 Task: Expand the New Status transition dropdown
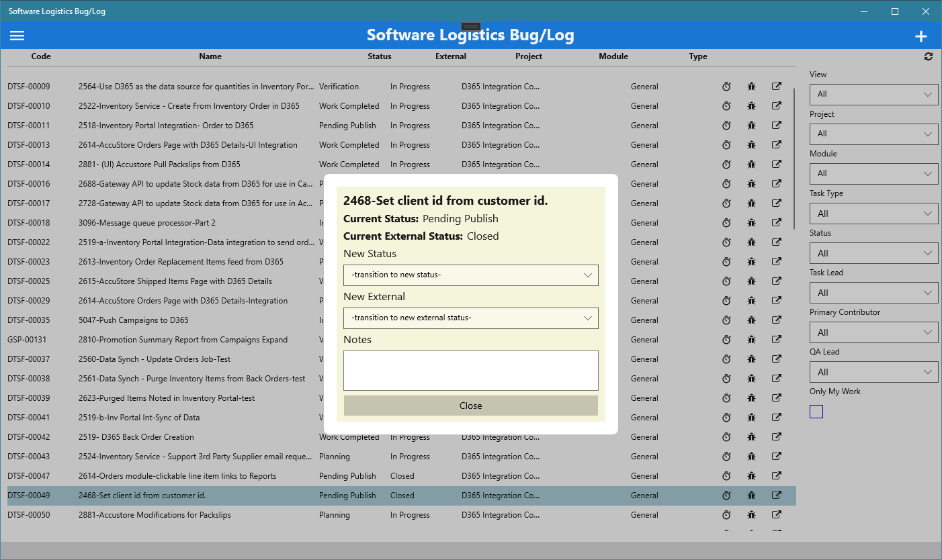coord(471,275)
